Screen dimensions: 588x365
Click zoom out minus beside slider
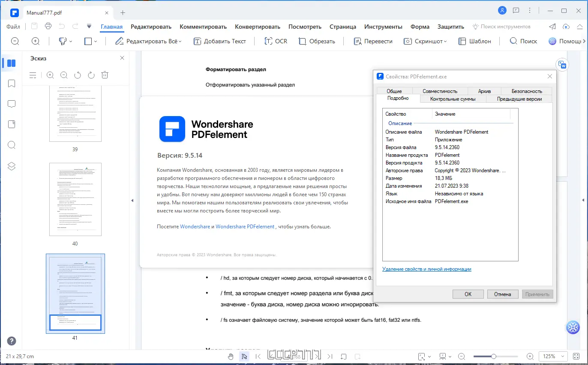[462, 356]
